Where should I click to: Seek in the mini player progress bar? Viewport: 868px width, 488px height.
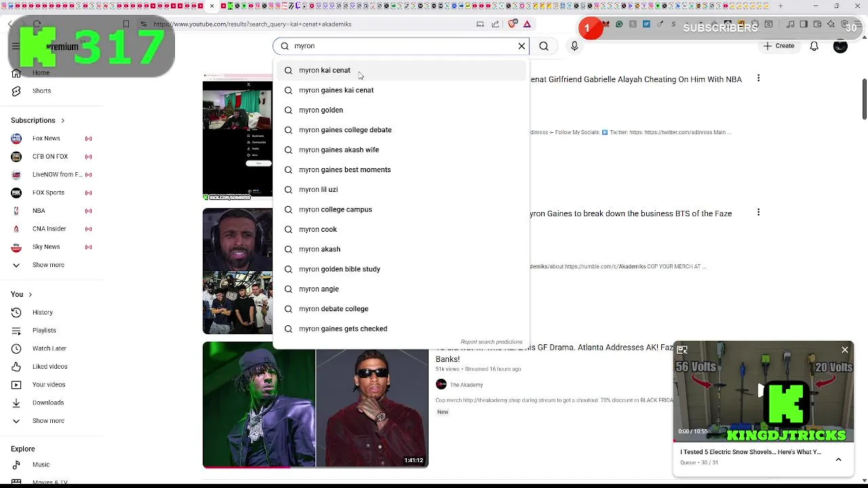(764, 441)
